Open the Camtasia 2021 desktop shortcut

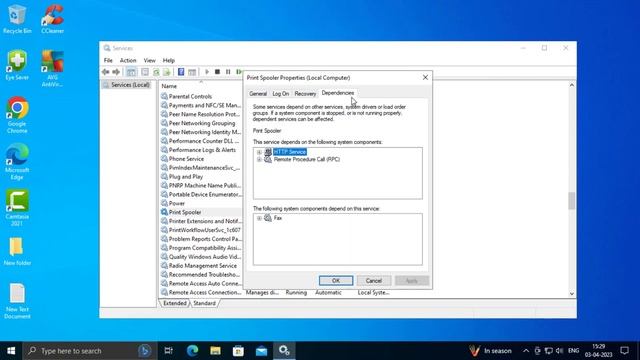[x=17, y=208]
